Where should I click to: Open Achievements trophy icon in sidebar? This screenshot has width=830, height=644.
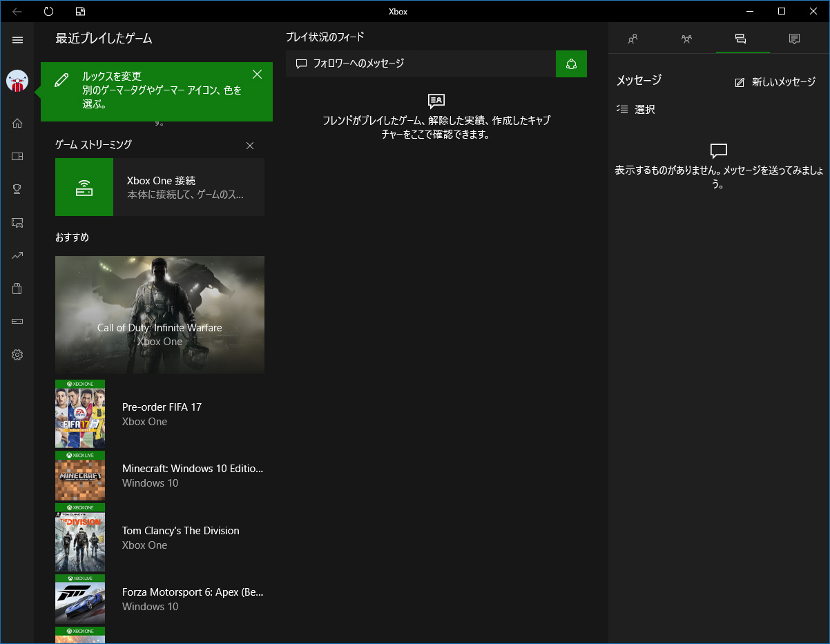(17, 189)
